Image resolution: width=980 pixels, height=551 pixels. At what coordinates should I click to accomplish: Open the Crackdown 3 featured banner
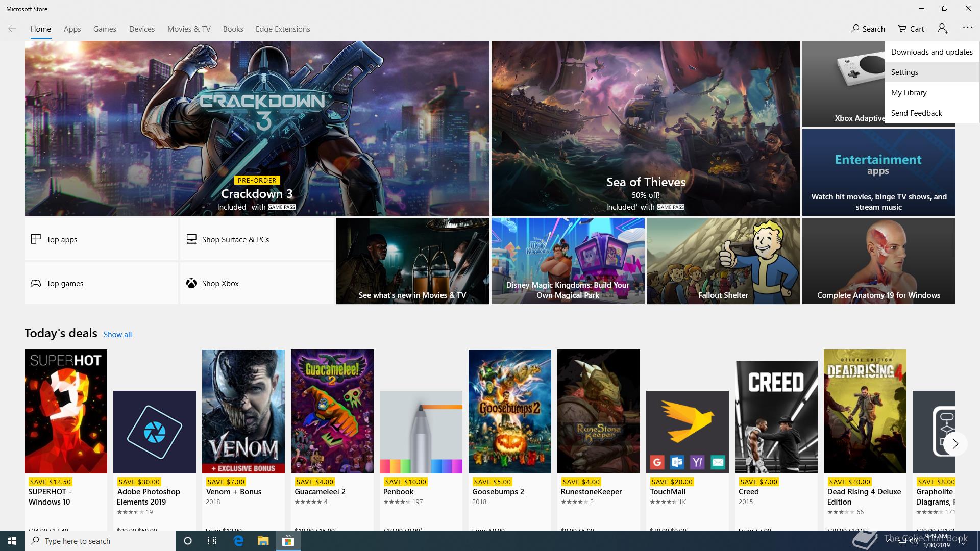click(257, 128)
